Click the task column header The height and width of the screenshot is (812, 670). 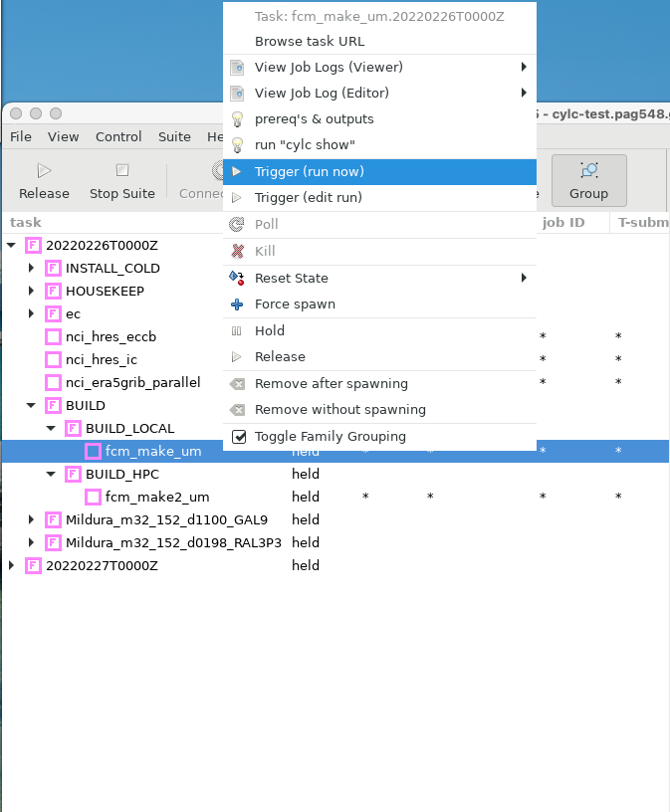[x=26, y=222]
